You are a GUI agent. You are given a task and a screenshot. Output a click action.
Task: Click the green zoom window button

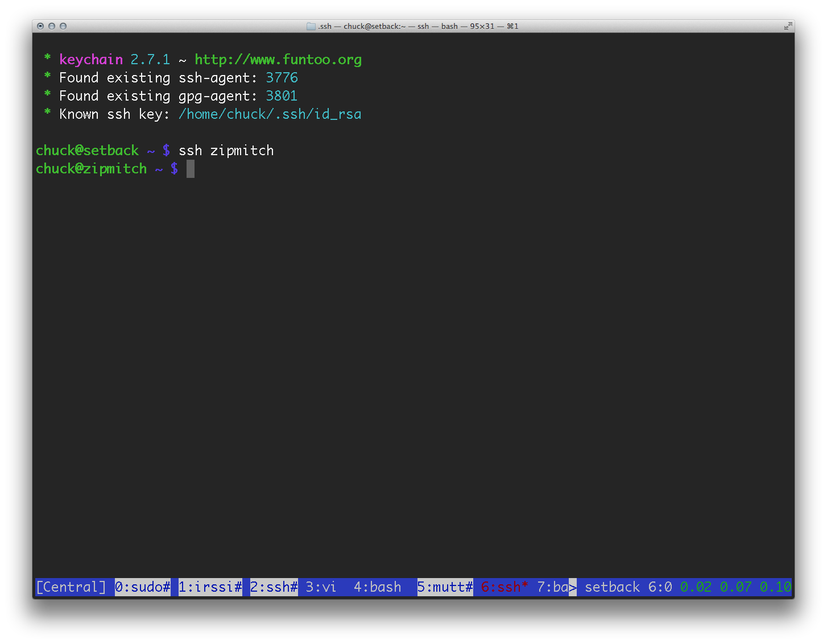(x=63, y=26)
